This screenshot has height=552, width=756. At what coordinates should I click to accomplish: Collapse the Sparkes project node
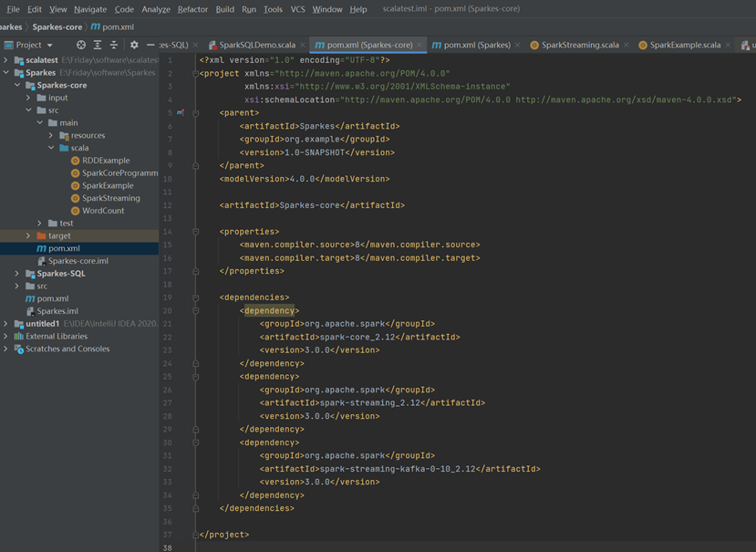[x=5, y=72]
